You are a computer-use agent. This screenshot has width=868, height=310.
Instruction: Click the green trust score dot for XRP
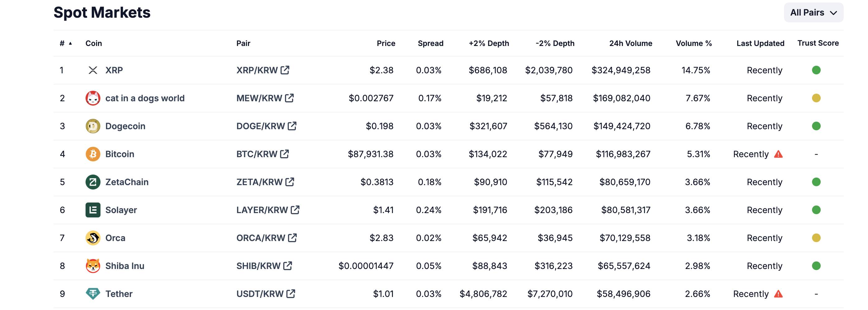[816, 70]
